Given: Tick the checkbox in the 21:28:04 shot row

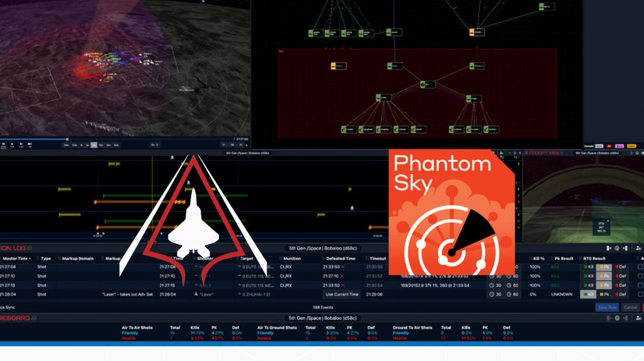Looking at the screenshot, I should point(641,294).
